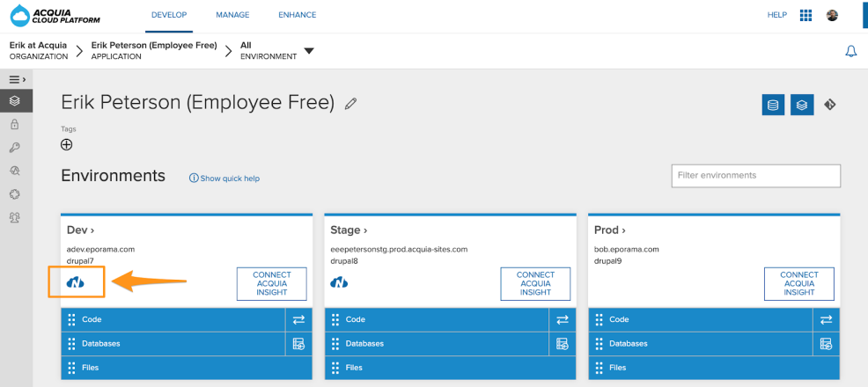Click Dev Databases add icon
The width and height of the screenshot is (868, 387).
(299, 344)
